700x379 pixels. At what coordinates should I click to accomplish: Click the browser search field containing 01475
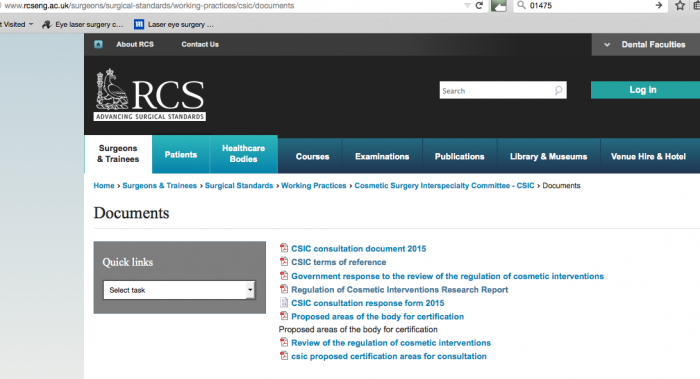pos(589,5)
